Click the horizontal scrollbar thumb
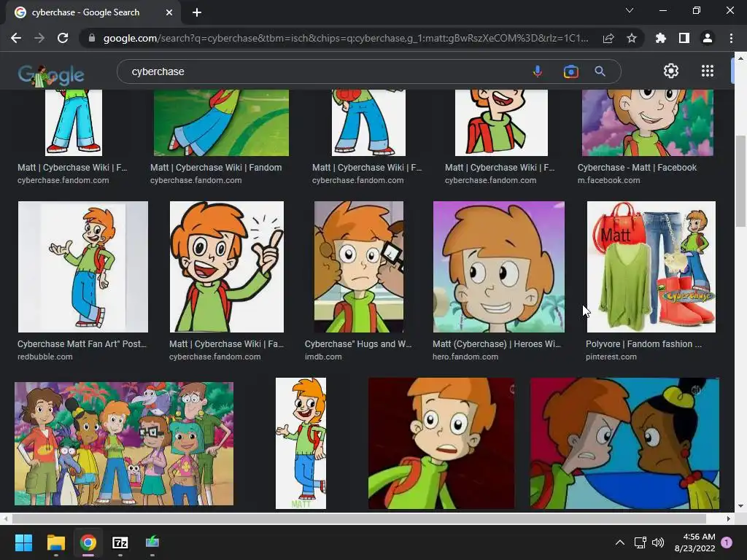The height and width of the screenshot is (560, 747). coord(359,518)
